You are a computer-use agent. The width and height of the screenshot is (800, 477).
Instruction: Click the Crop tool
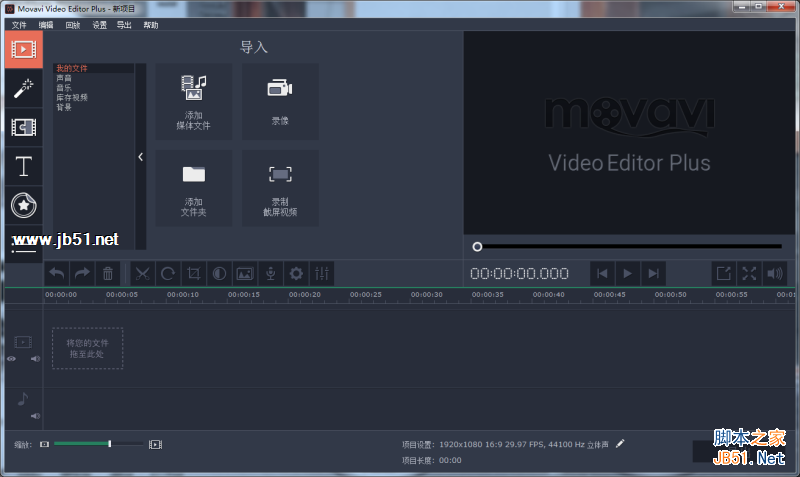[x=193, y=273]
